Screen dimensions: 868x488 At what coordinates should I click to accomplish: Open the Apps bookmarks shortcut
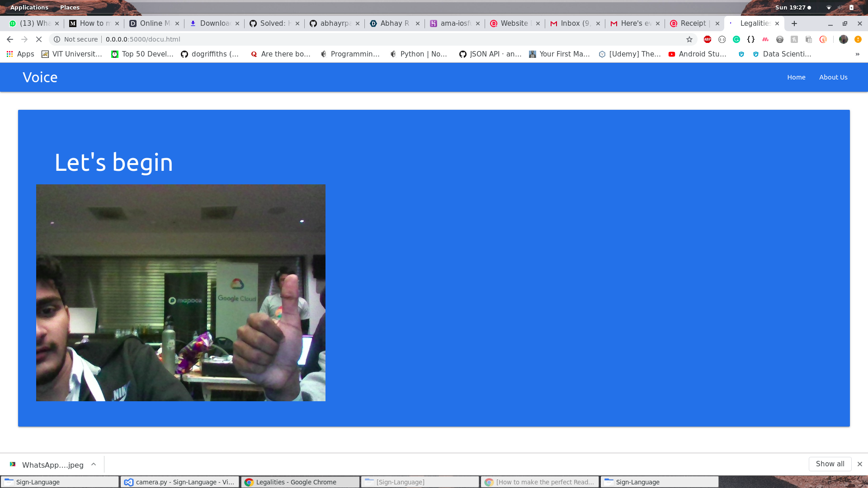coord(20,54)
